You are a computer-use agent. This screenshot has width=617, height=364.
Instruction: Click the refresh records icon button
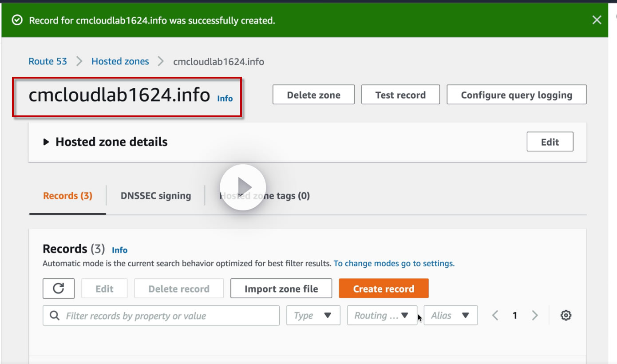point(59,289)
